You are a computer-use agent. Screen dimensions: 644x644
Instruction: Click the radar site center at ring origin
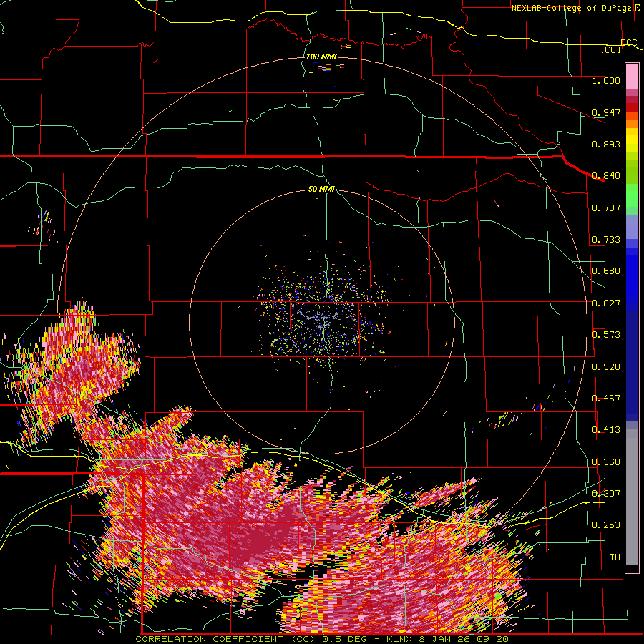323,321
